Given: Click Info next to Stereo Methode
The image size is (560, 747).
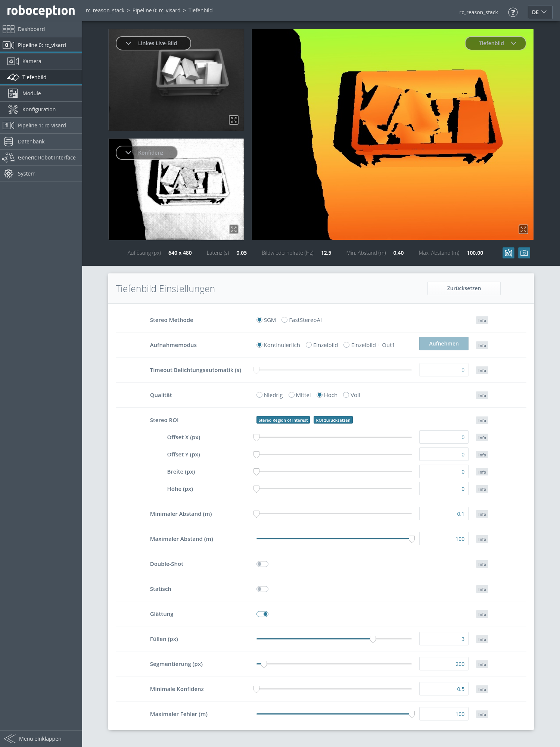Looking at the screenshot, I should (x=482, y=320).
